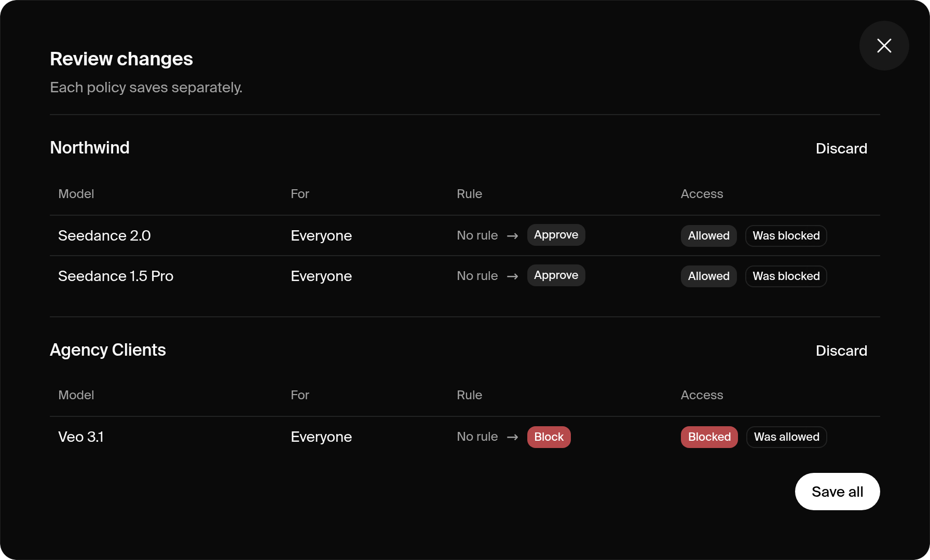Click the Approve badge for Seedance 1.5 Pro

pos(556,275)
